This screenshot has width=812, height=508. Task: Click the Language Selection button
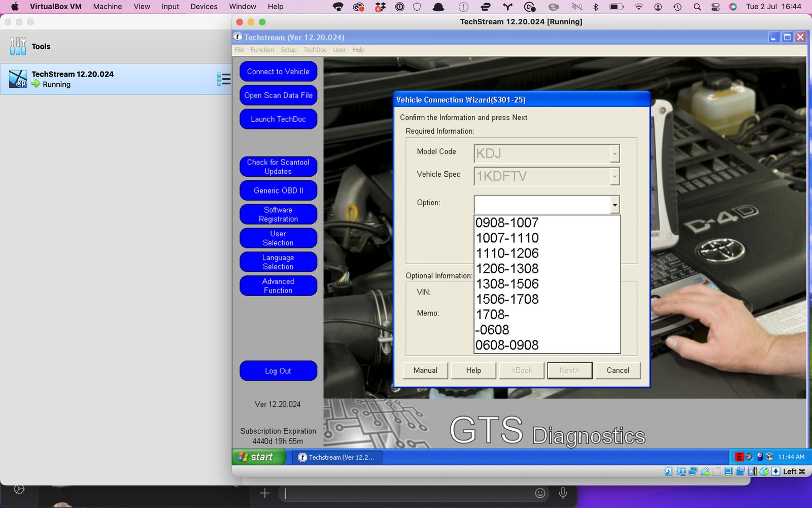pyautogui.click(x=278, y=262)
